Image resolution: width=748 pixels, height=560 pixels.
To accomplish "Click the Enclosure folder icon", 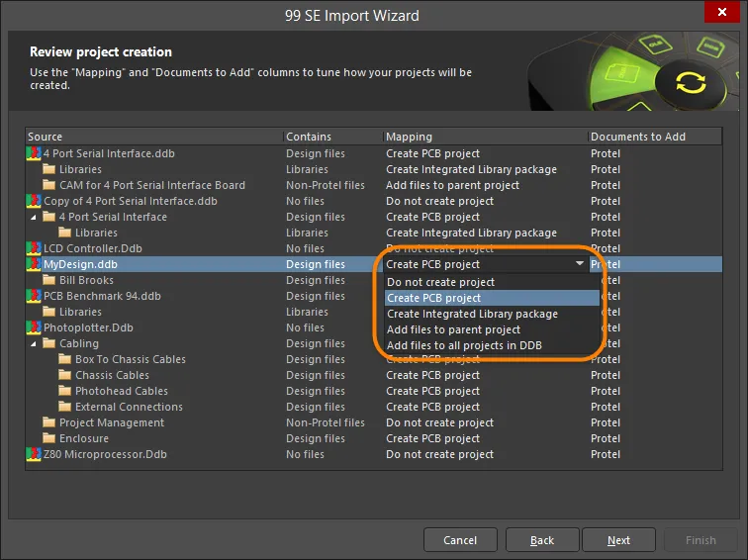I will (48, 438).
